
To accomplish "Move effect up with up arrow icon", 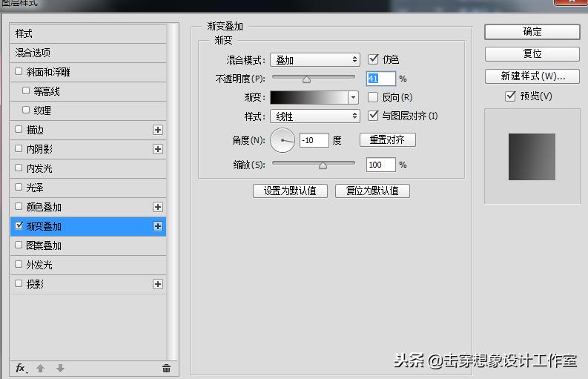I will 41,369.
